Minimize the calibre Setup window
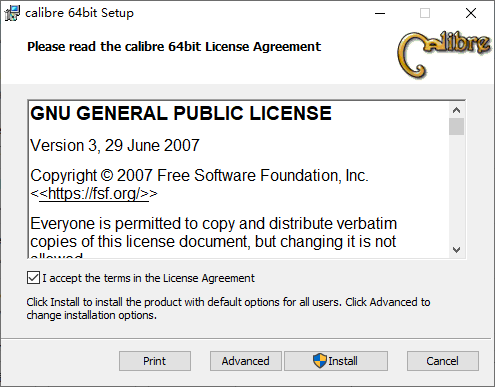The height and width of the screenshot is (387, 495). [x=380, y=13]
